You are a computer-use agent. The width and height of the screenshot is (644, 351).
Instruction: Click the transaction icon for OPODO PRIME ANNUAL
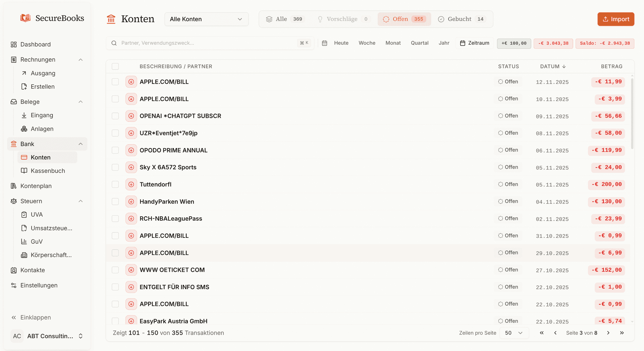(x=131, y=150)
